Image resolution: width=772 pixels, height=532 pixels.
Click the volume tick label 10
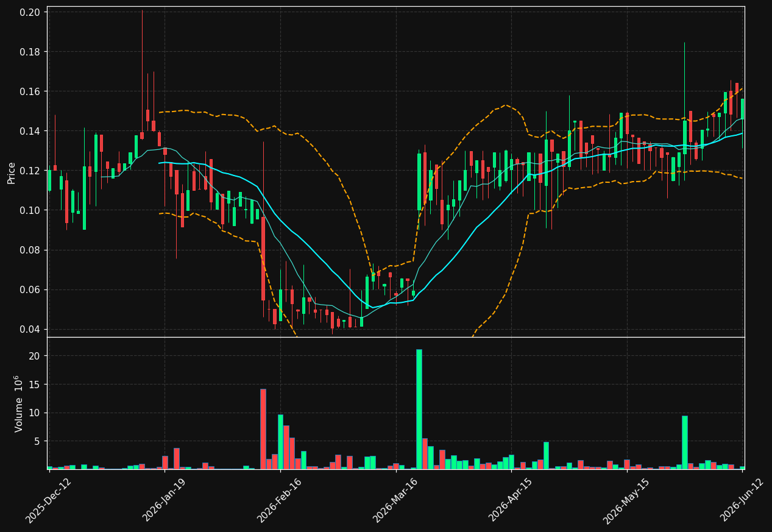pyautogui.click(x=35, y=413)
